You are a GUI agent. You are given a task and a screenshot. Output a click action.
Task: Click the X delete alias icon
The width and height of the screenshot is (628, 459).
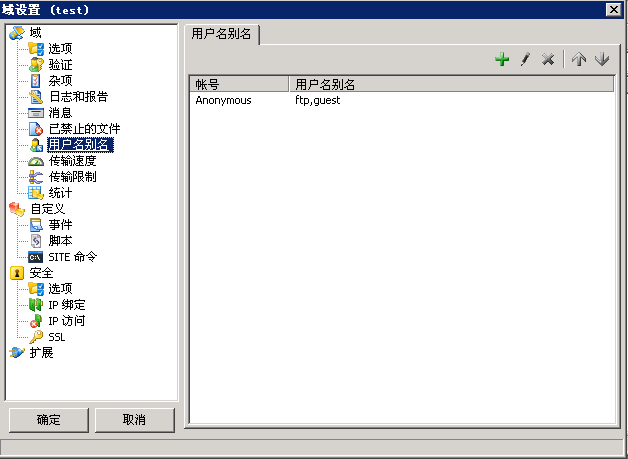click(548, 60)
